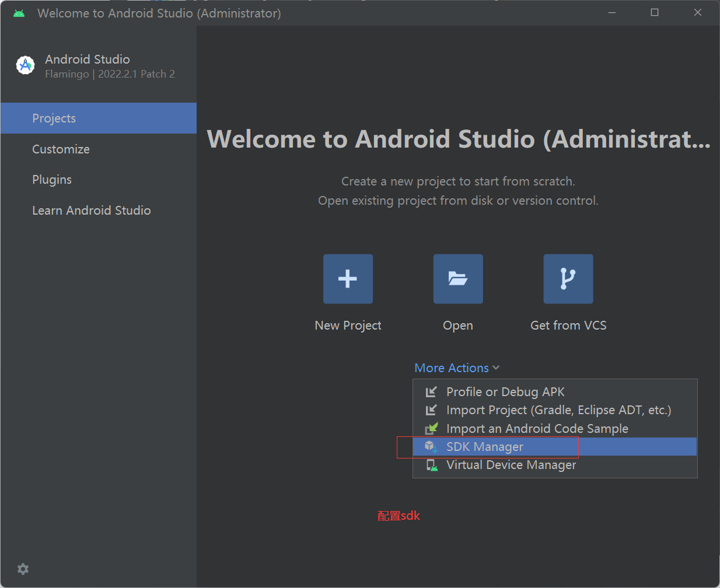Go to Learn Android Studio
Screen dimensions: 720x588
99,211
